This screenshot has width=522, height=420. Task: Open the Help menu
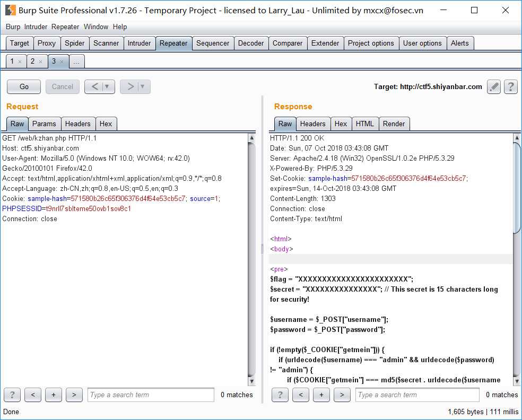point(120,27)
